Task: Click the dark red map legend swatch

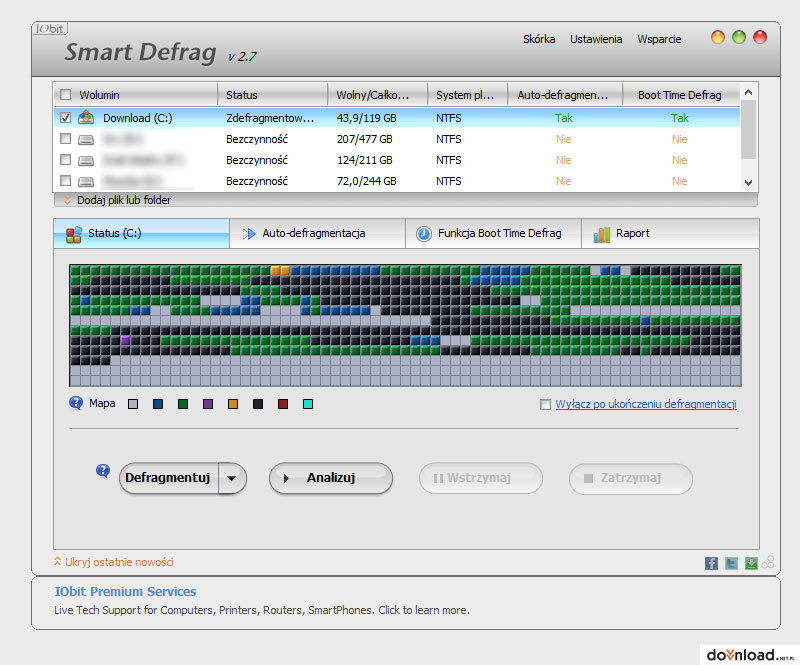Action: (283, 404)
